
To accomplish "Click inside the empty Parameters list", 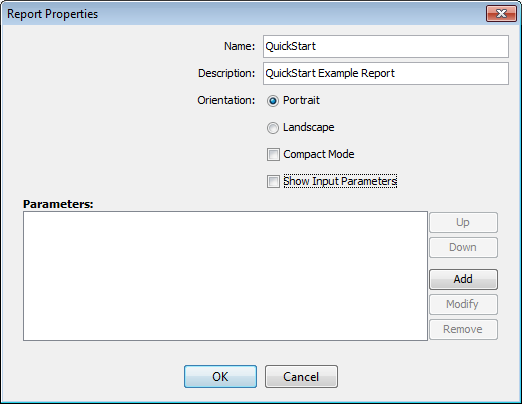I will point(225,276).
